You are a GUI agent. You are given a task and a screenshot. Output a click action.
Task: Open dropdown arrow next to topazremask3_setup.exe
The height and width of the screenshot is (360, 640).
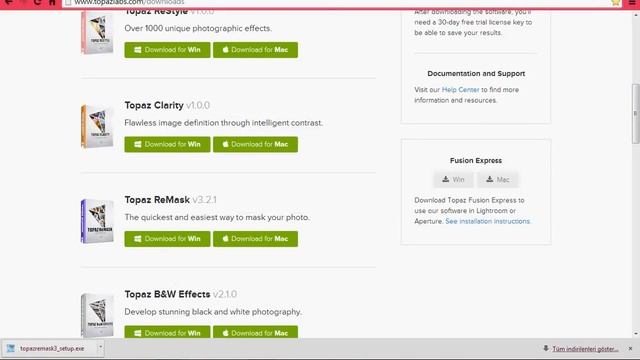100,348
